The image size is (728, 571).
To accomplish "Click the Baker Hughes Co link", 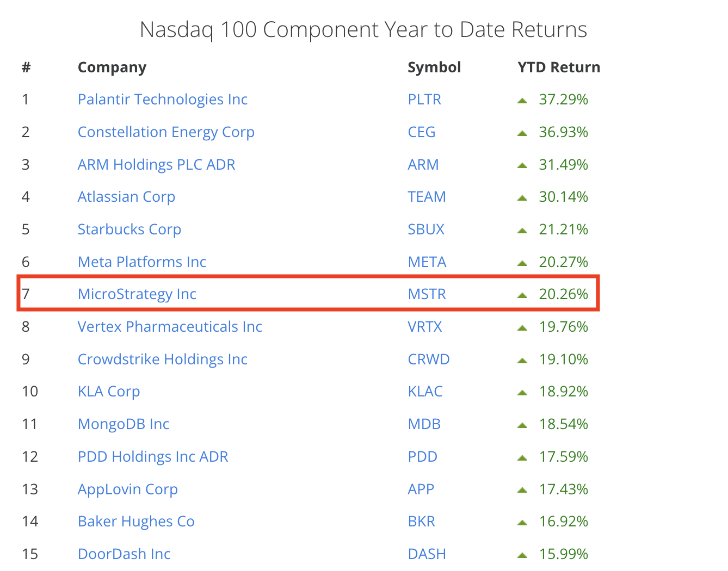I will 136,522.
